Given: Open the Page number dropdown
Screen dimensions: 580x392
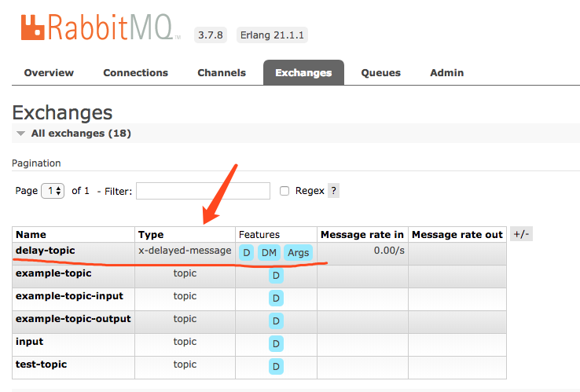Looking at the screenshot, I should click(53, 191).
